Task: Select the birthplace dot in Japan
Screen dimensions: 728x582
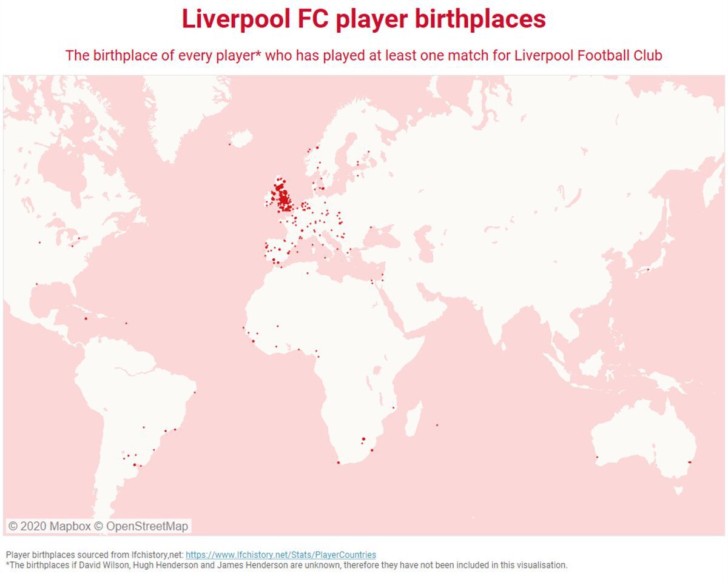Action: (648, 269)
